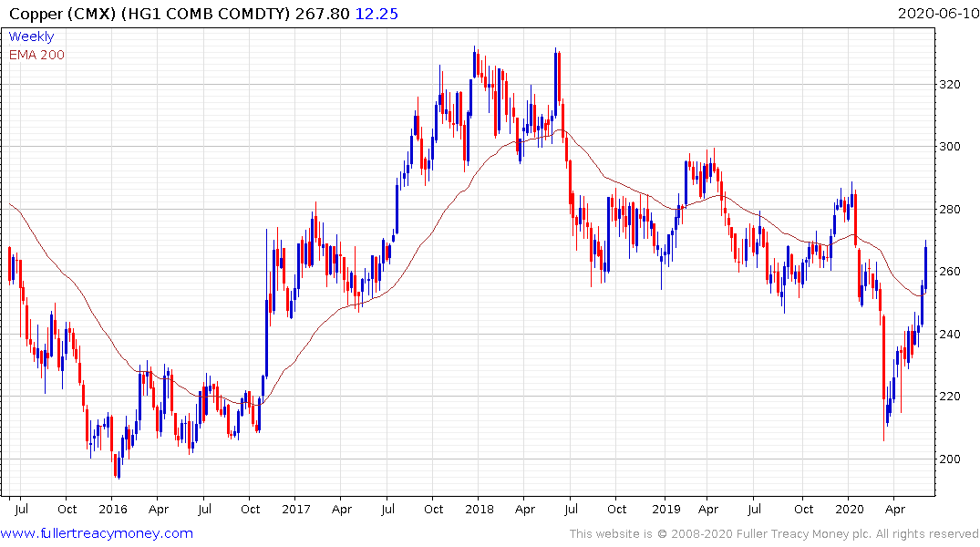Click the latest blue weekly candle near 268
Screen dimensions: 980x547
point(925,266)
